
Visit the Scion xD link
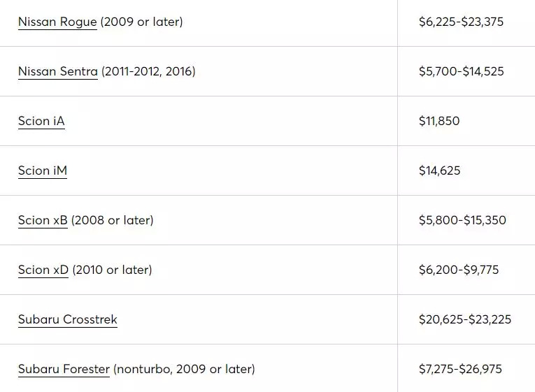tap(43, 270)
